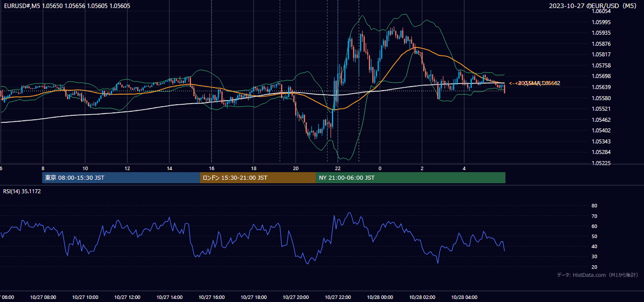Viewport: 644px width, 302px height.
Task: Open the HistData.com data source credit
Action: coord(597,275)
